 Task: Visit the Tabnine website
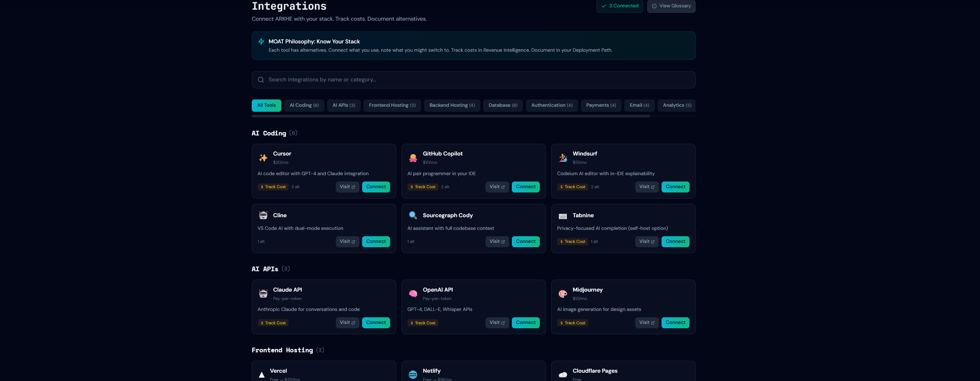647,241
